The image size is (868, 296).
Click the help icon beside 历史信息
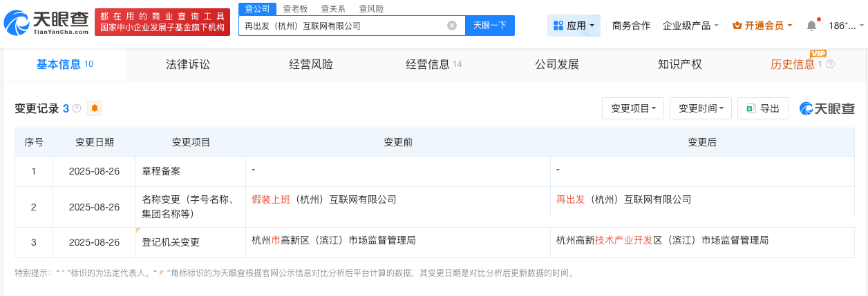point(830,64)
